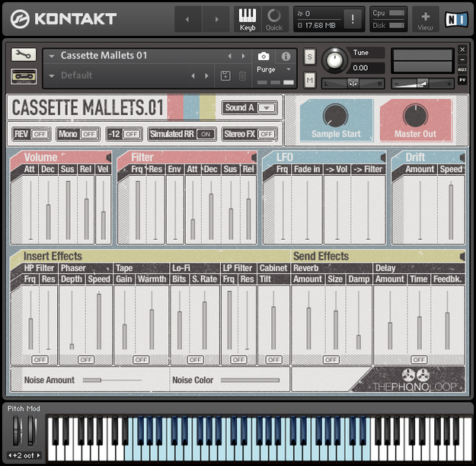Click the Drift Speed fader

pyautogui.click(x=451, y=210)
